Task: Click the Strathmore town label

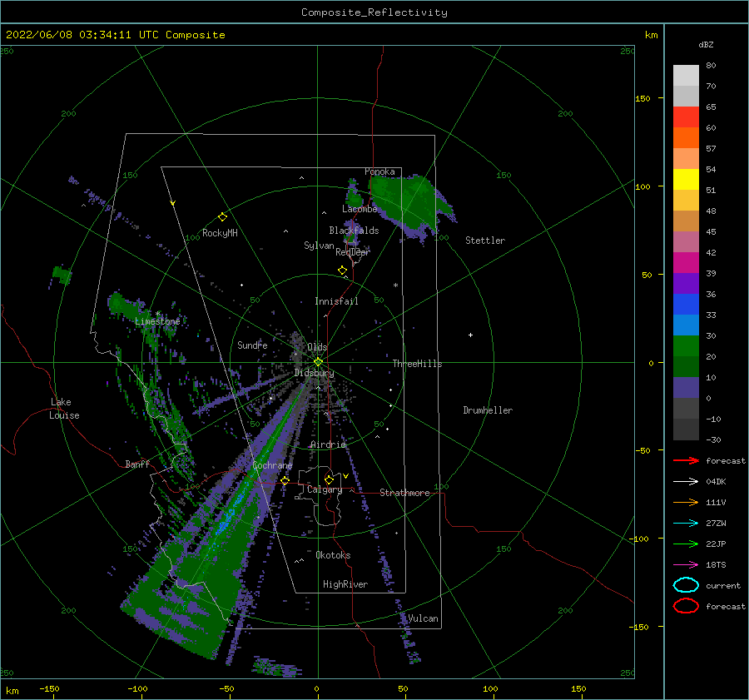Action: pyautogui.click(x=404, y=493)
